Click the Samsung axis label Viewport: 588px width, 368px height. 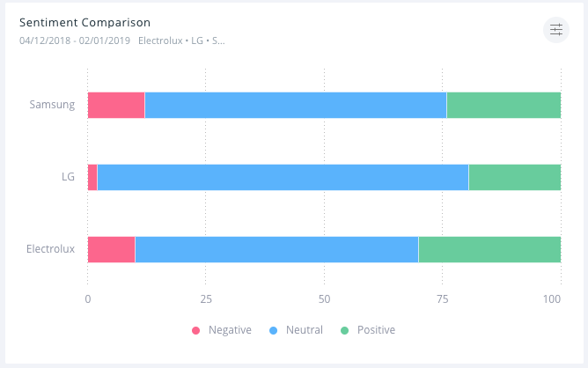click(52, 105)
